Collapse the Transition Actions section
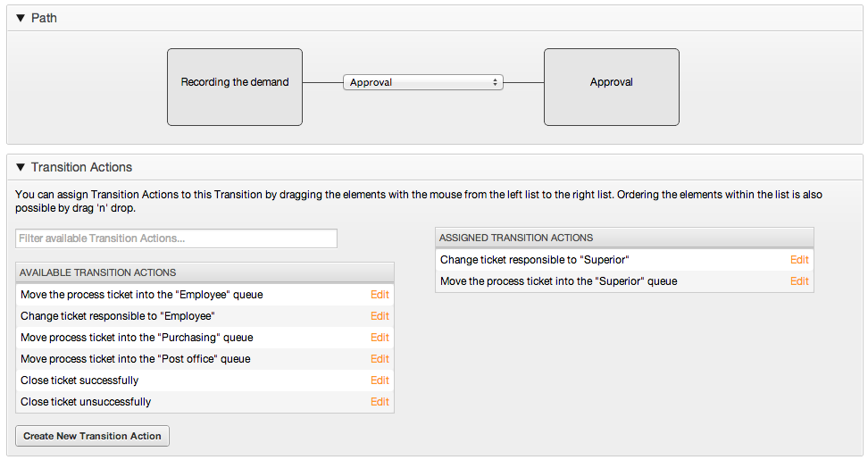Image resolution: width=868 pixels, height=460 pixels. 21,167
